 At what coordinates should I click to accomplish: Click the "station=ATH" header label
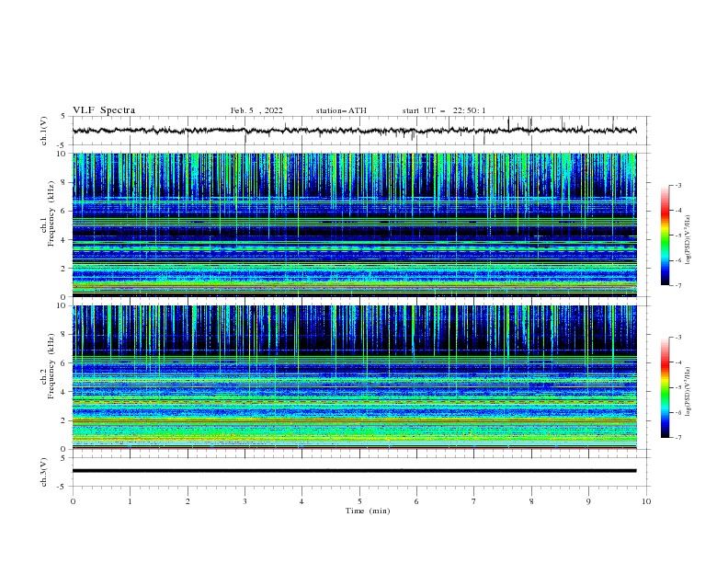point(341,110)
